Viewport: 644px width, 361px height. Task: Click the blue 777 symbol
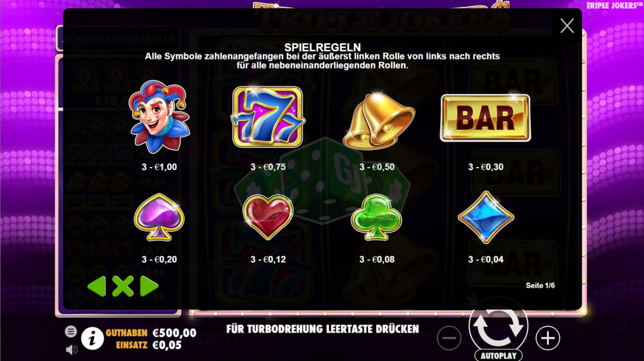[268, 117]
